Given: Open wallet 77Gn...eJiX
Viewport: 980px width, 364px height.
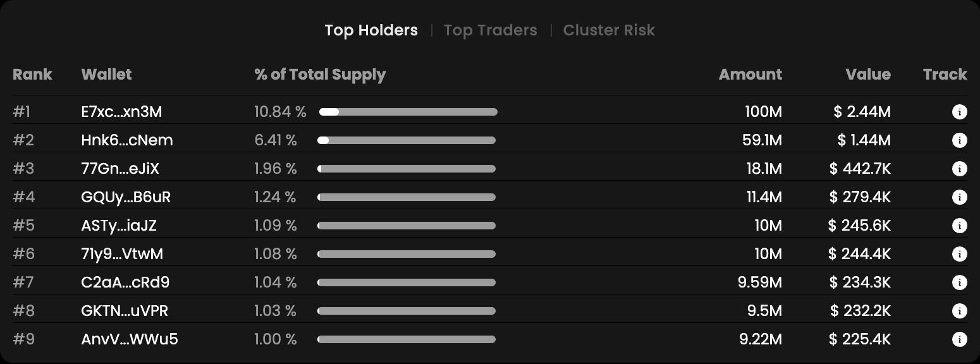Looking at the screenshot, I should (x=120, y=169).
